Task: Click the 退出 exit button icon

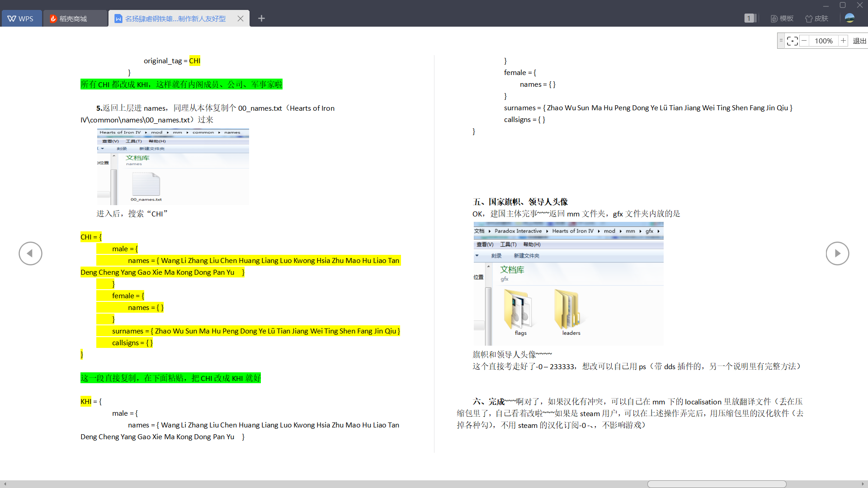Action: click(x=860, y=40)
